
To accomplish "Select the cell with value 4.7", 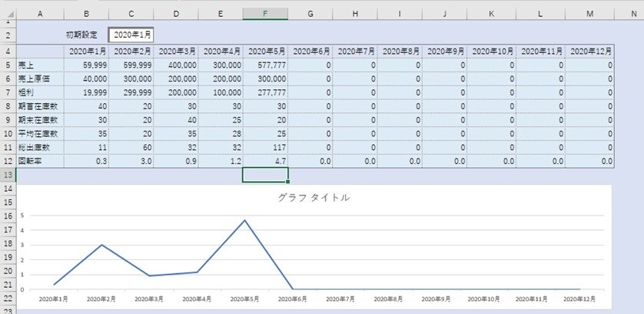I will point(265,162).
